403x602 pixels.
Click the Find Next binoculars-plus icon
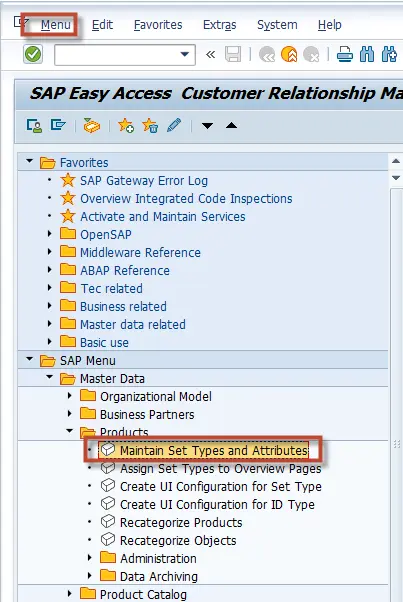click(389, 55)
